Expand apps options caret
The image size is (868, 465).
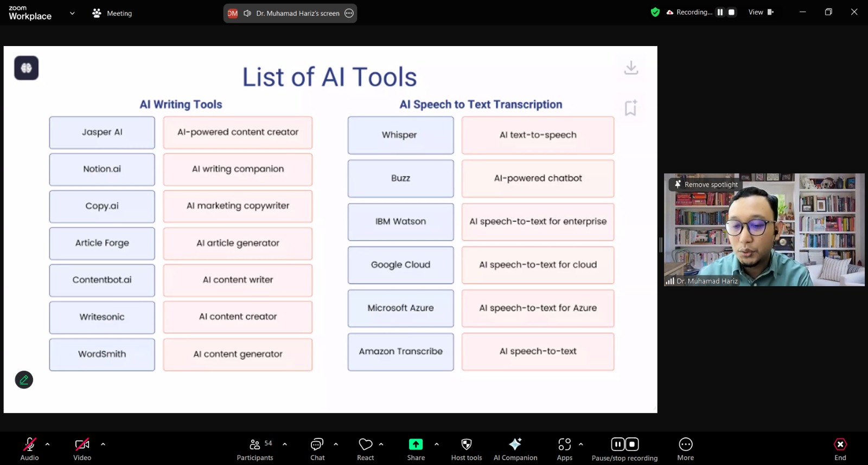(581, 444)
